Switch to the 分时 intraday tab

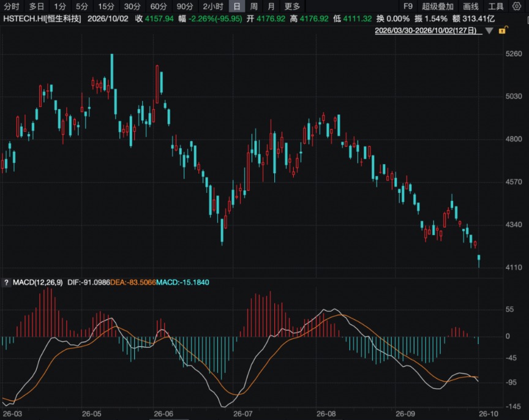click(x=12, y=6)
